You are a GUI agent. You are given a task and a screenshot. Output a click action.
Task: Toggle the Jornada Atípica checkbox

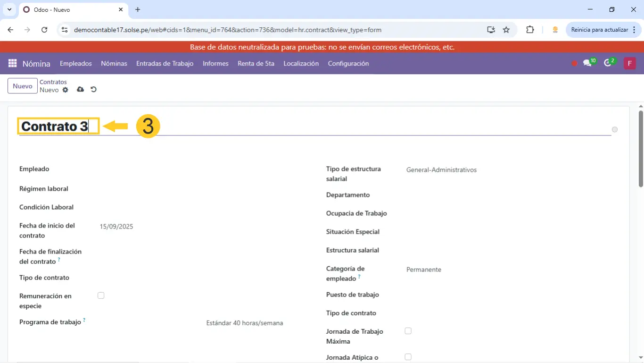click(408, 357)
